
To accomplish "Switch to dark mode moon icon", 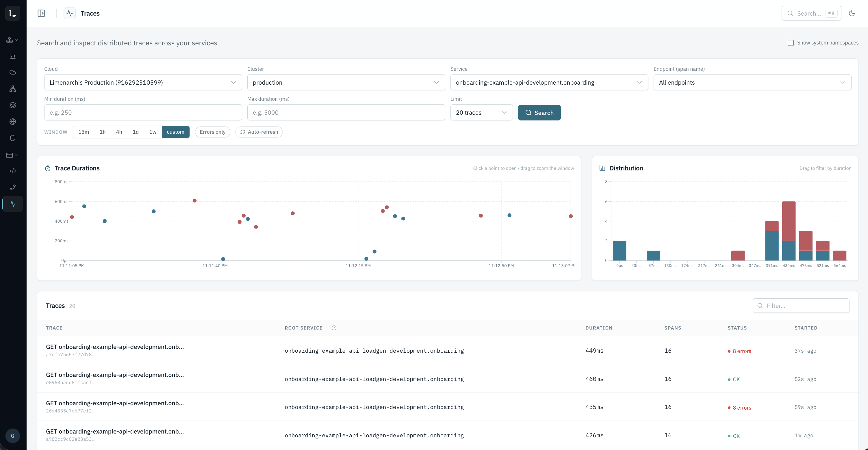I will [x=852, y=14].
